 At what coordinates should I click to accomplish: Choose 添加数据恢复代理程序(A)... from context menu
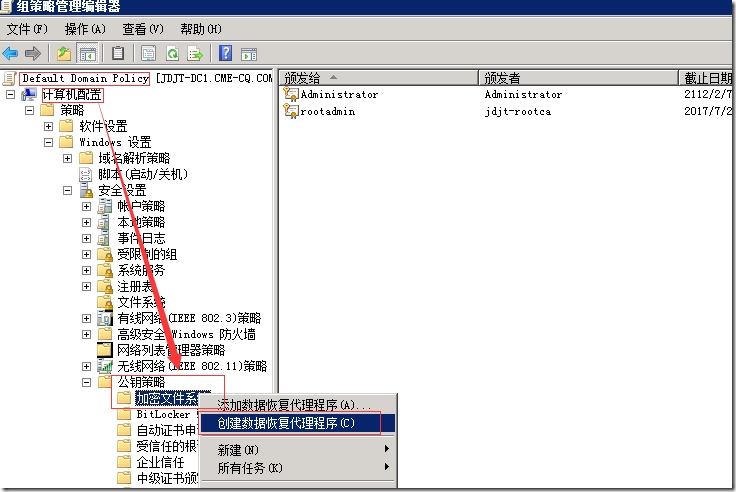click(299, 405)
